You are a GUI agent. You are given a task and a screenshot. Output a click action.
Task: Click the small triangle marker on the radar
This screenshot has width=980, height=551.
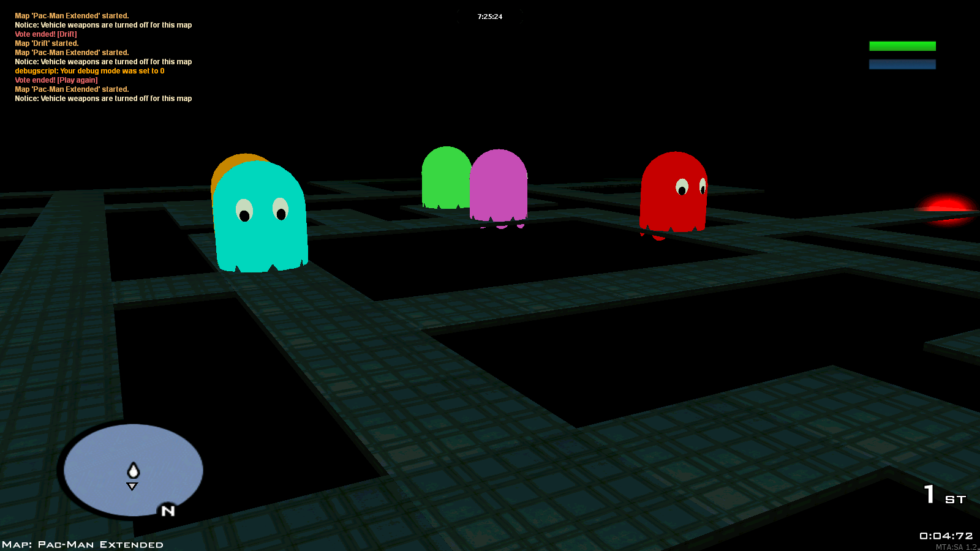(x=132, y=486)
